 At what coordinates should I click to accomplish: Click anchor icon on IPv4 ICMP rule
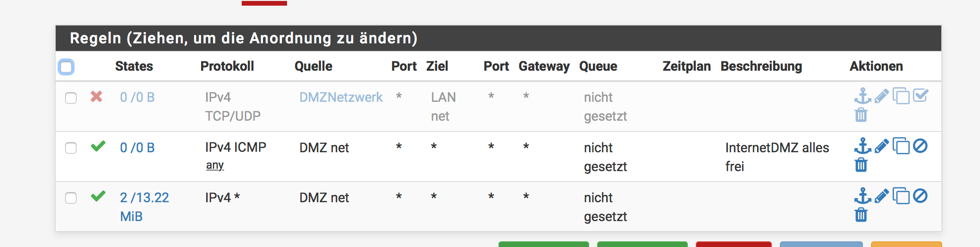point(862,146)
